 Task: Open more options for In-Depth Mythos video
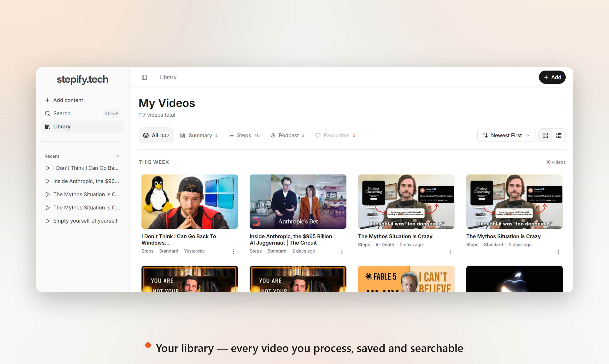[450, 252]
